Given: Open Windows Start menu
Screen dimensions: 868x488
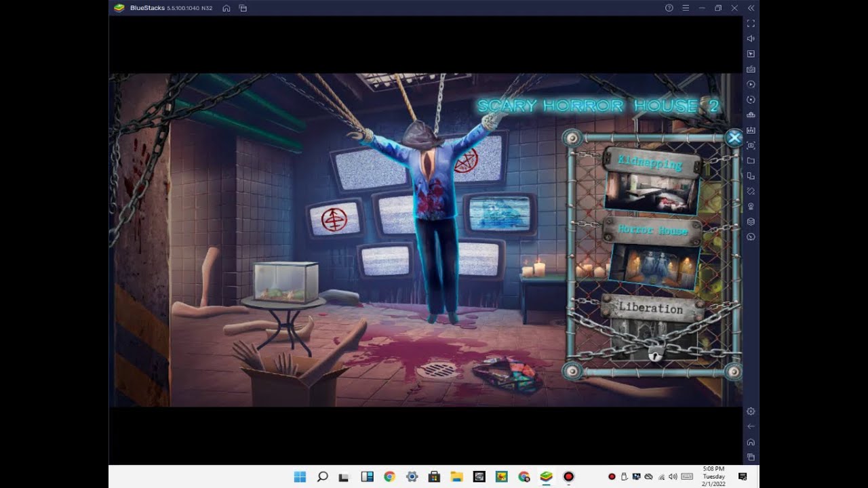Looking at the screenshot, I should tap(300, 476).
